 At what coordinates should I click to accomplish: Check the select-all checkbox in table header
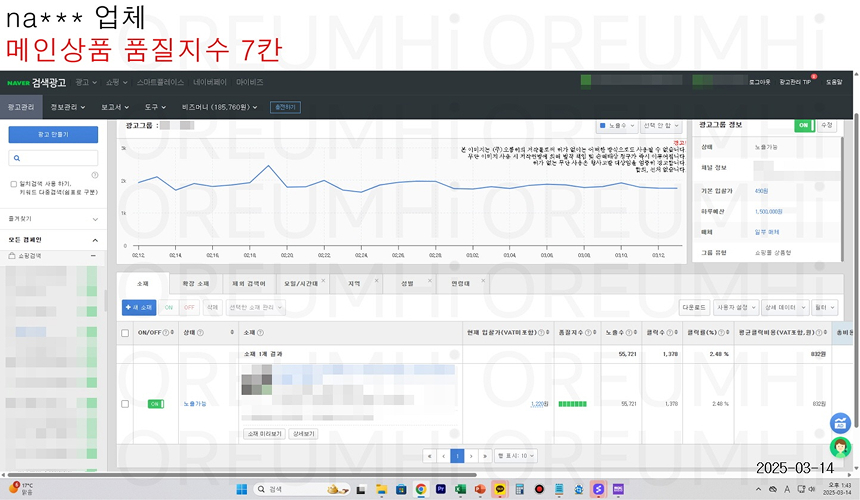click(x=125, y=333)
